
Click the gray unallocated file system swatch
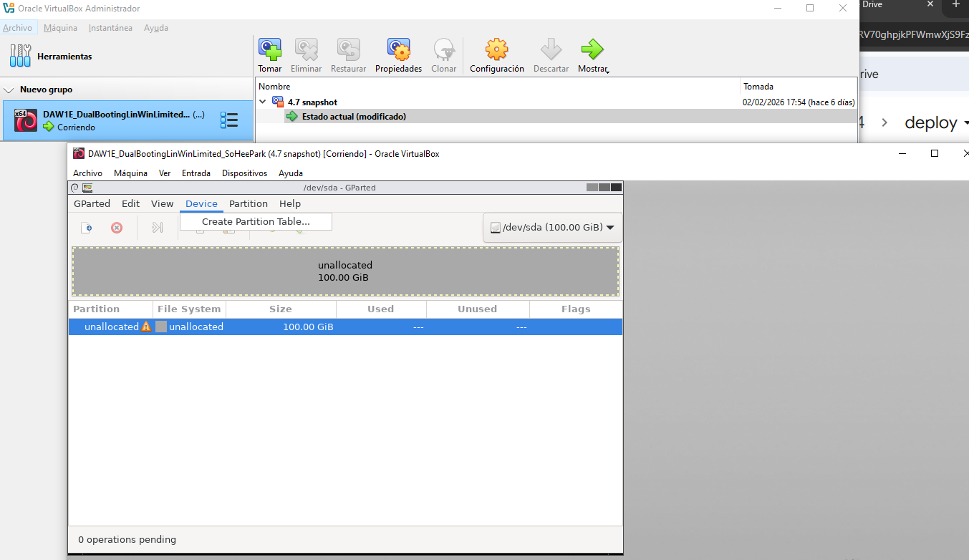pos(161,327)
